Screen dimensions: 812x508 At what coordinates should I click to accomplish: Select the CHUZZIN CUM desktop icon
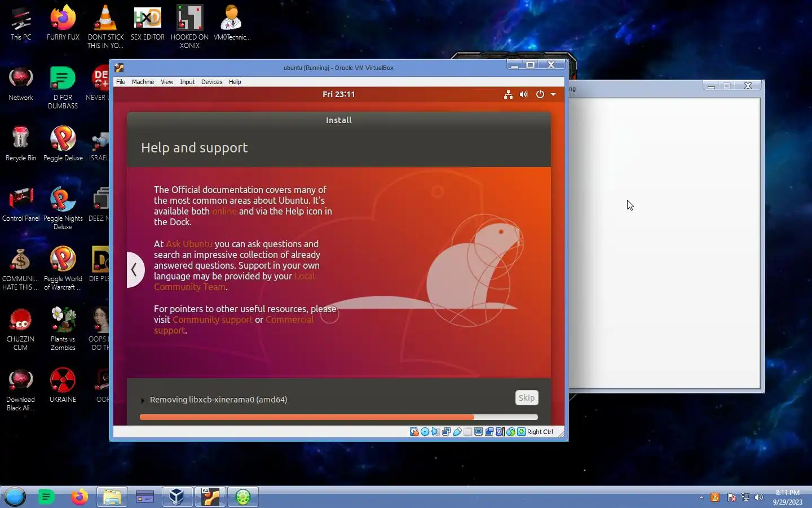(21, 329)
